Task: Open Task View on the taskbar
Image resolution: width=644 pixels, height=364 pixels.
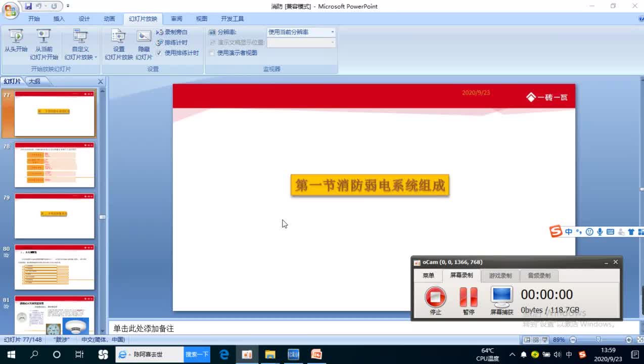Action: click(x=79, y=354)
